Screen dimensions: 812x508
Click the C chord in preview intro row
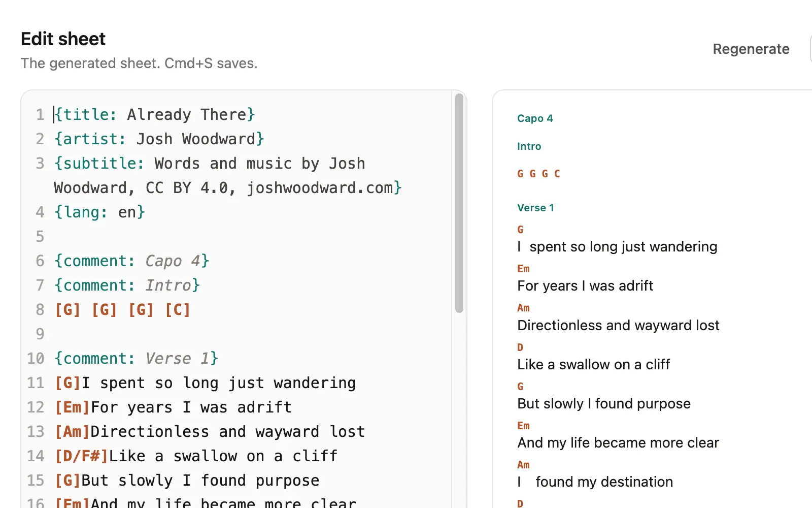point(557,174)
